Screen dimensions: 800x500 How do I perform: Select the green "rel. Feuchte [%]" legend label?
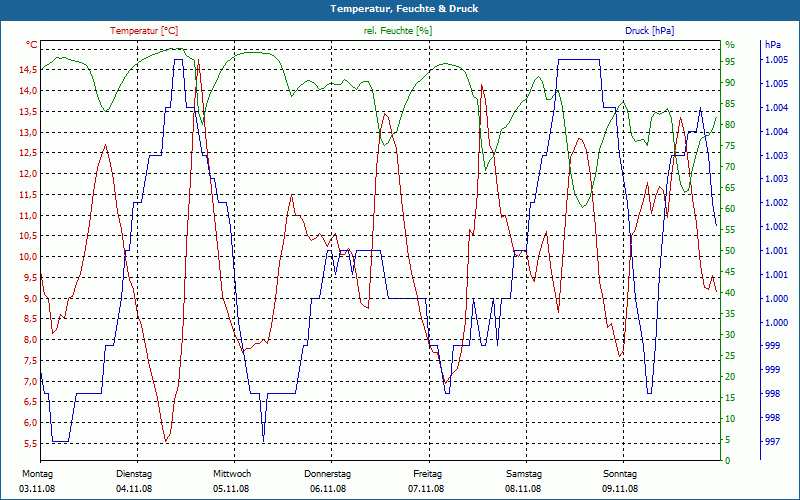(398, 31)
